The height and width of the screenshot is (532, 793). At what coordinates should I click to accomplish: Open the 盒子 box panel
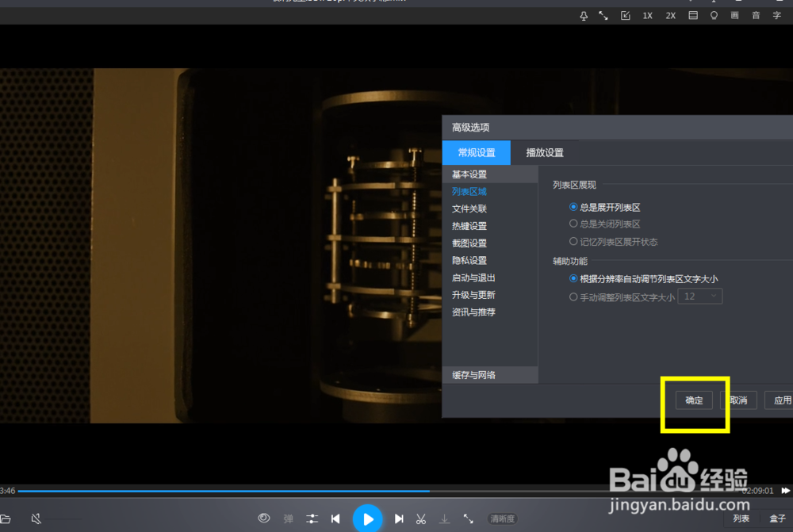(x=777, y=519)
